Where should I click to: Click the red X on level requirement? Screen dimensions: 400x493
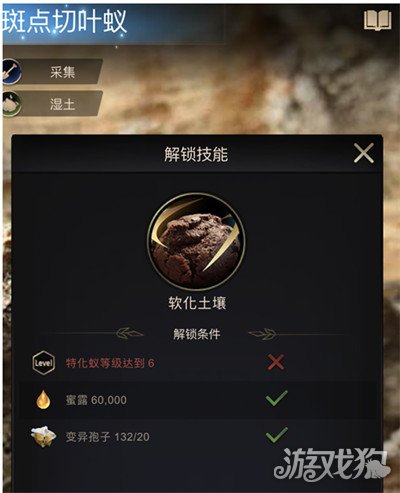click(276, 362)
